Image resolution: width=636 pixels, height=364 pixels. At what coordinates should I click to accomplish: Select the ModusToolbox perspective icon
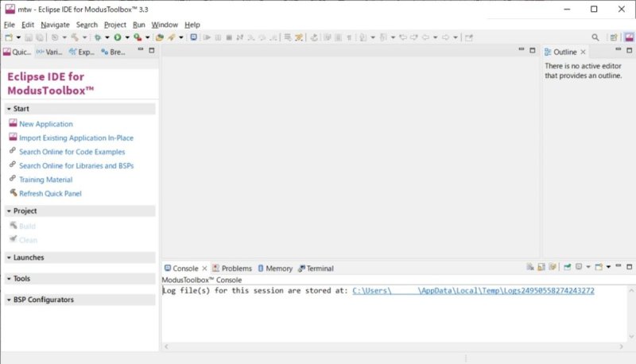click(x=629, y=37)
